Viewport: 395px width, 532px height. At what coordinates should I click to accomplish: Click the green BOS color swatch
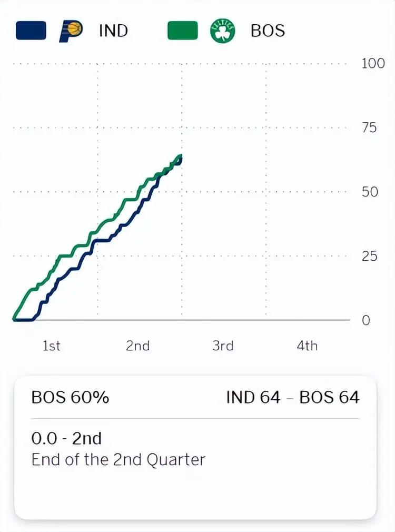pyautogui.click(x=183, y=31)
